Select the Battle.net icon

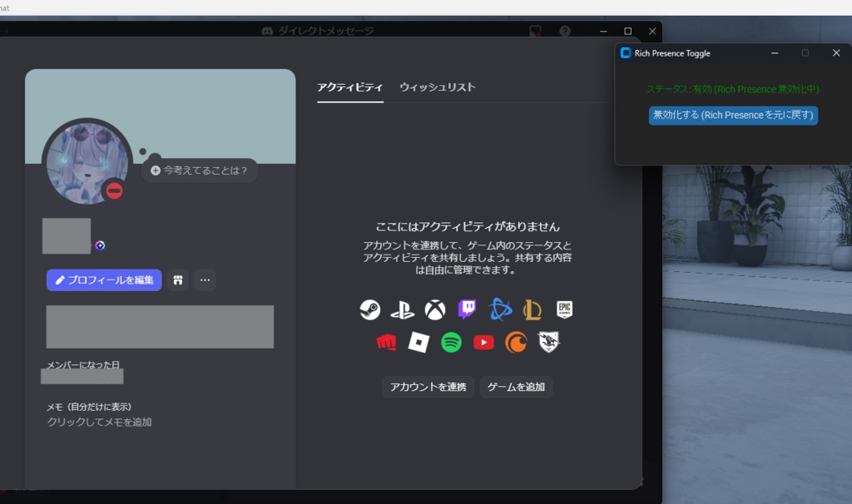click(500, 309)
